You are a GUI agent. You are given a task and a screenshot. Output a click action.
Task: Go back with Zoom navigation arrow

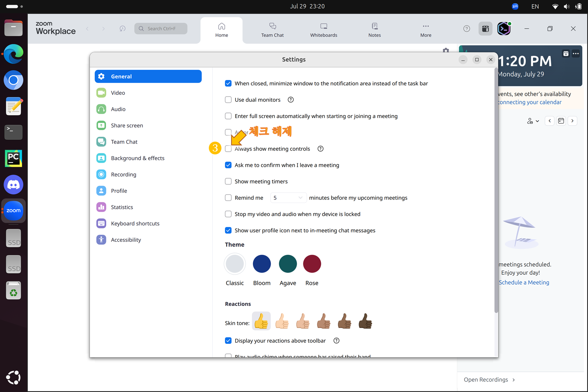click(x=87, y=29)
